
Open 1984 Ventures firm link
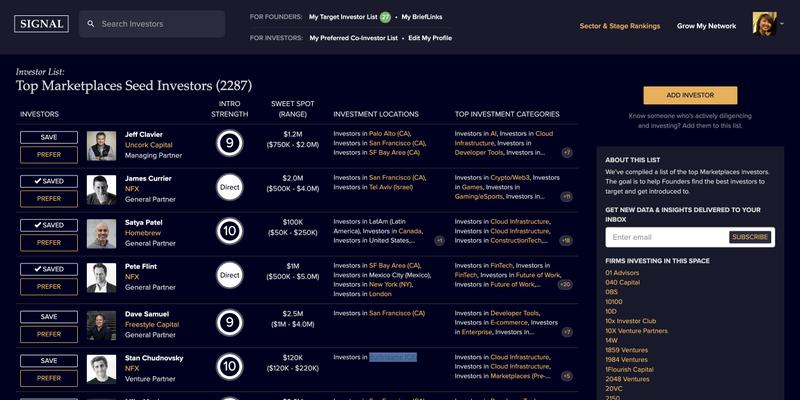click(627, 360)
